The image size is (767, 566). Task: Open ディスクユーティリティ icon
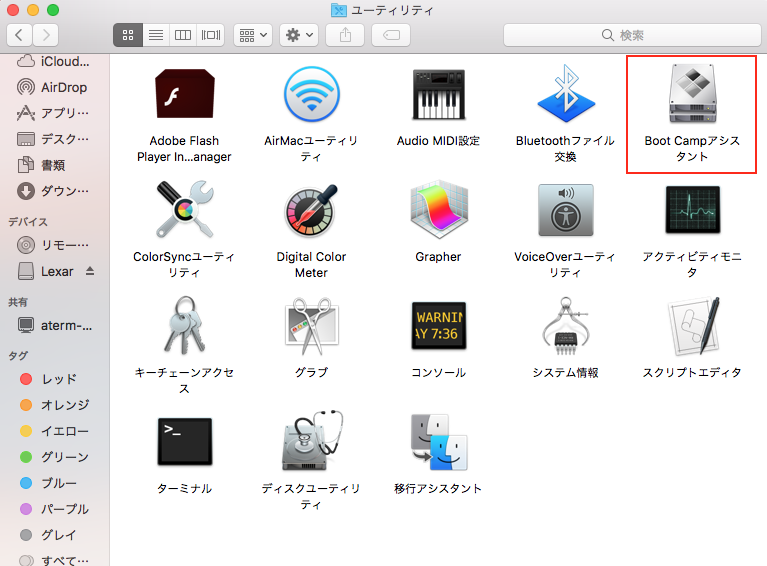[x=312, y=441]
